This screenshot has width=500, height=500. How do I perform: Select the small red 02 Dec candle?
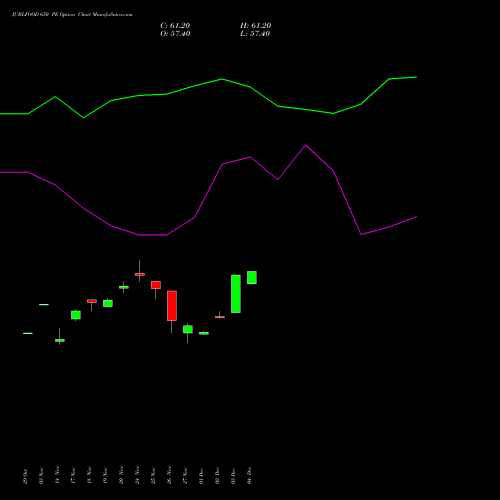[x=220, y=317]
